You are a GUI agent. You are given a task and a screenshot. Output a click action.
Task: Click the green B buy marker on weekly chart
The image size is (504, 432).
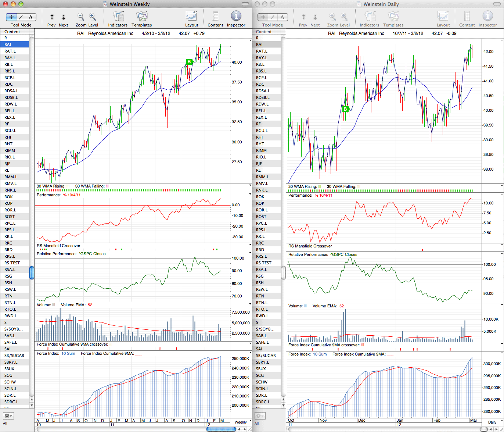pyautogui.click(x=189, y=62)
